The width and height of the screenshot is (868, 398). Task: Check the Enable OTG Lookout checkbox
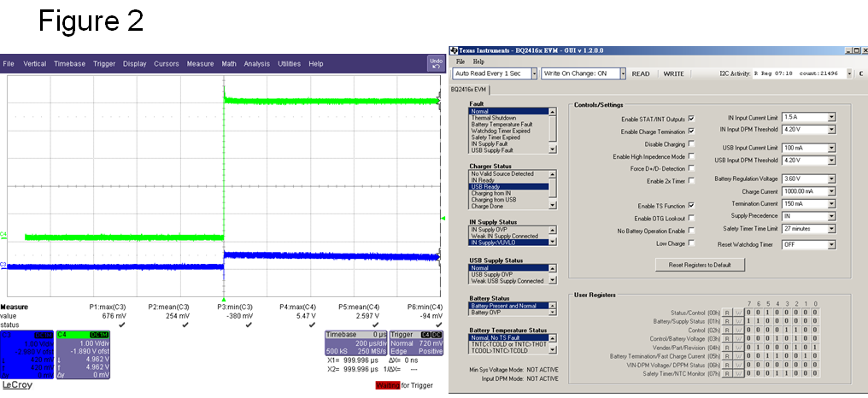(691, 218)
